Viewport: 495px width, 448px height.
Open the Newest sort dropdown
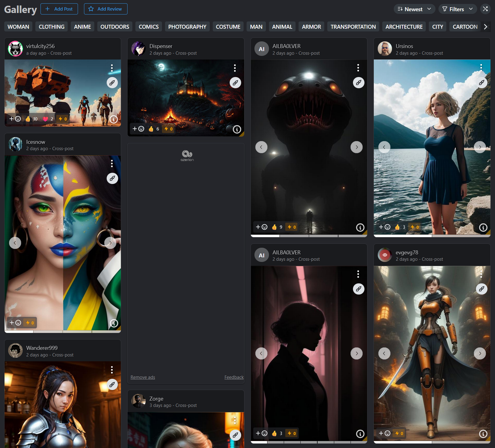(414, 9)
